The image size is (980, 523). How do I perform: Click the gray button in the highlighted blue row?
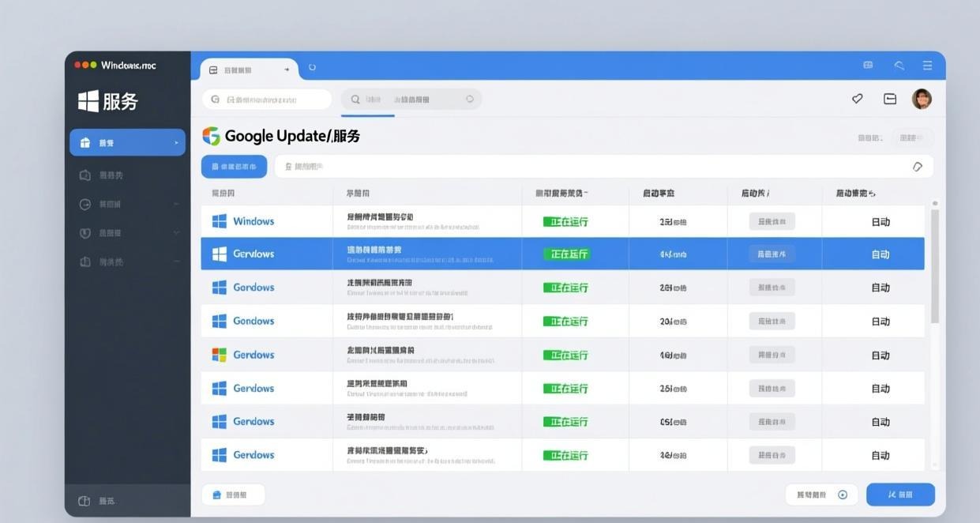(x=772, y=254)
